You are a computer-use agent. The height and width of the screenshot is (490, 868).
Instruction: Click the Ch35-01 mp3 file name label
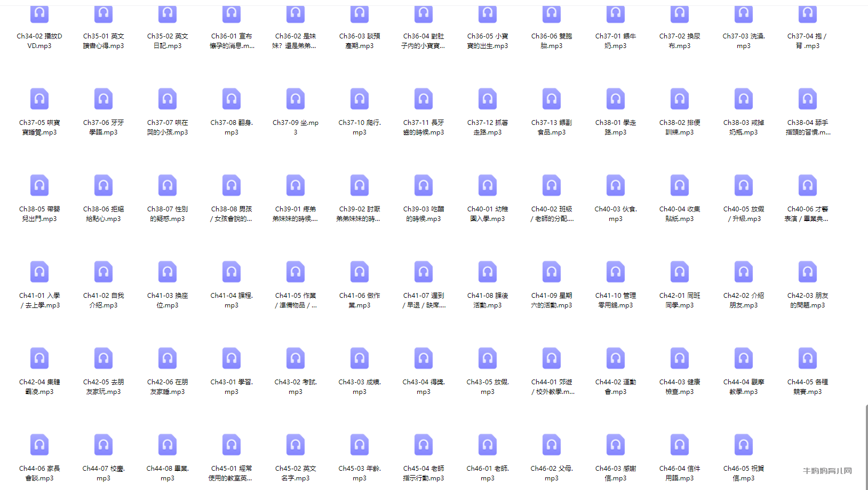click(x=103, y=41)
